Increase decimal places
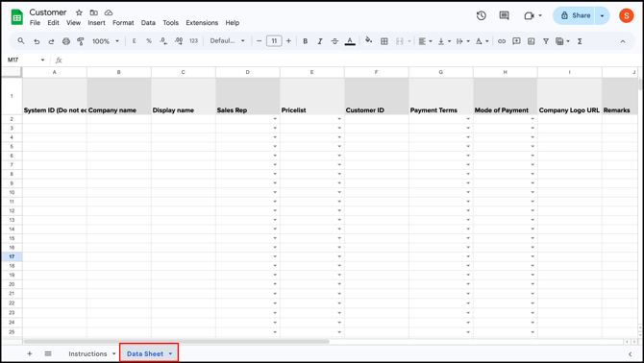 179,41
